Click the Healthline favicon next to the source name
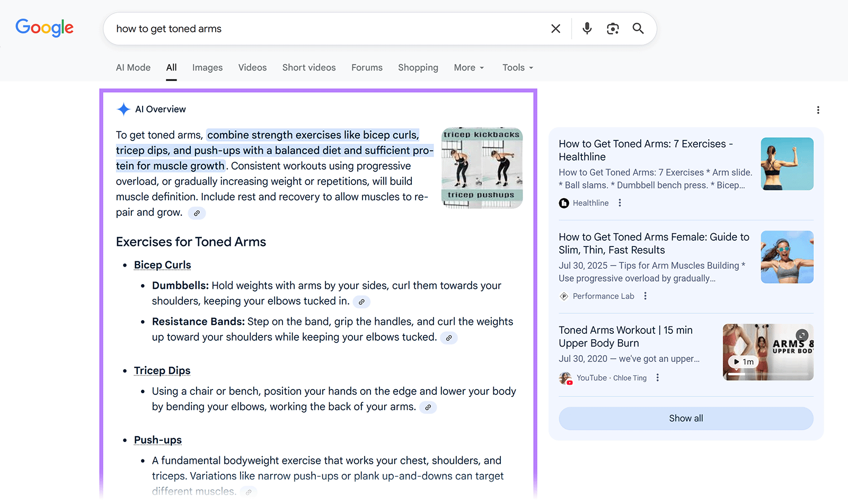Screen dimensions: 848x504 564,203
